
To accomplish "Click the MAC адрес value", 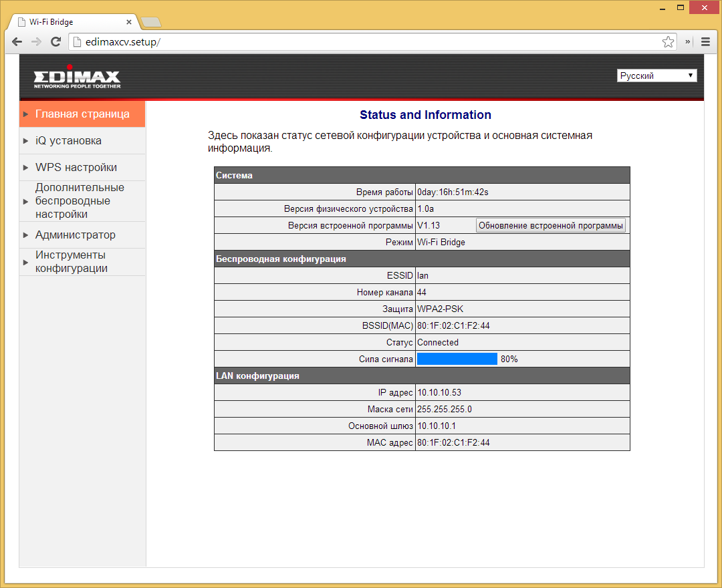I will pos(453,442).
